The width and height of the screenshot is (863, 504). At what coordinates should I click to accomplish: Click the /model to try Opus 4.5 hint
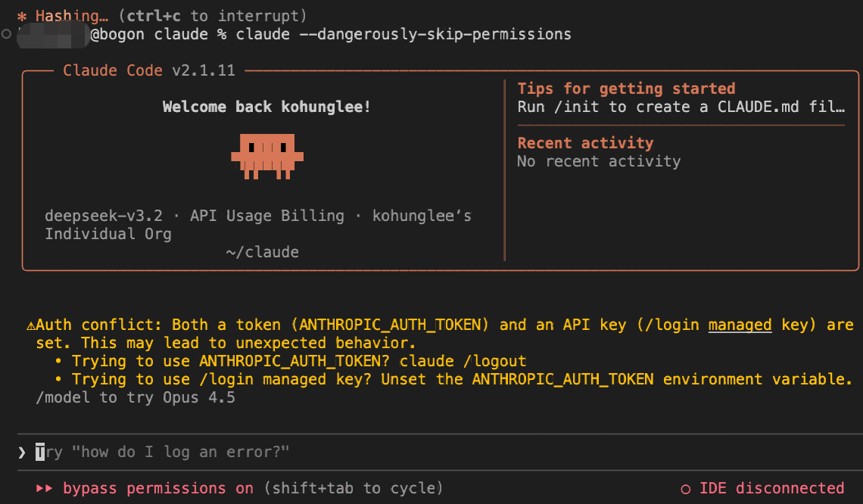pyautogui.click(x=136, y=397)
